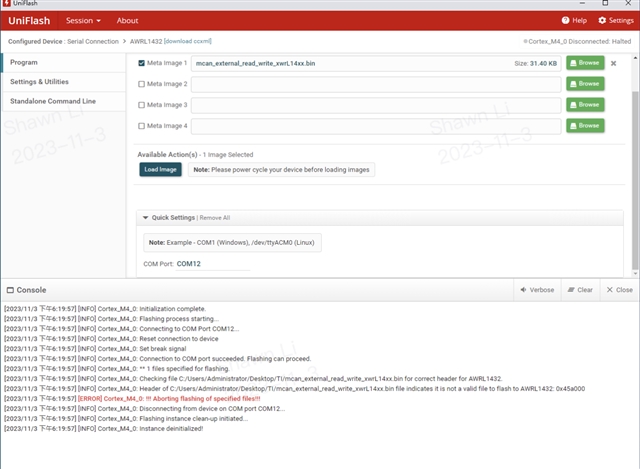The height and width of the screenshot is (469, 640).
Task: Click the Help question mark icon
Action: (x=565, y=20)
